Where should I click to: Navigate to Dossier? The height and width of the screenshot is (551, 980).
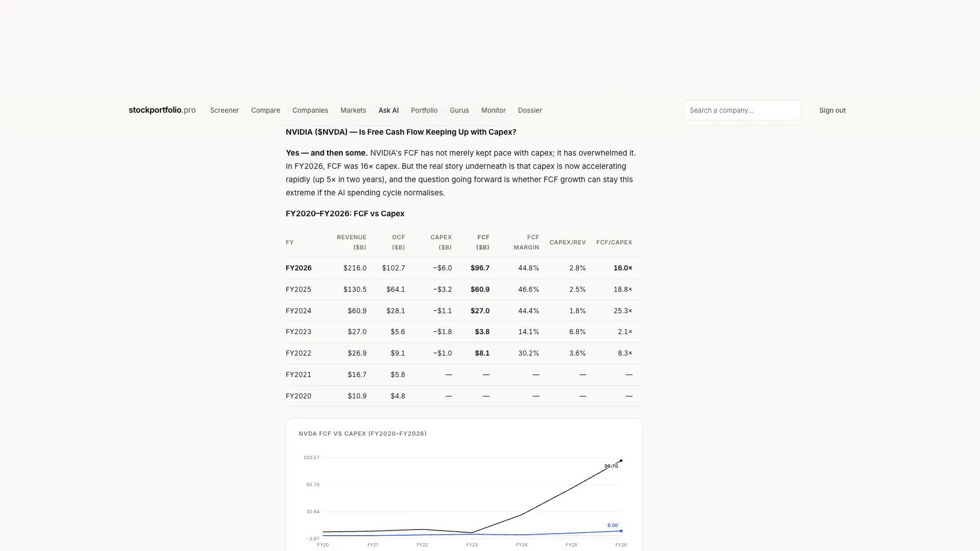[x=530, y=110]
